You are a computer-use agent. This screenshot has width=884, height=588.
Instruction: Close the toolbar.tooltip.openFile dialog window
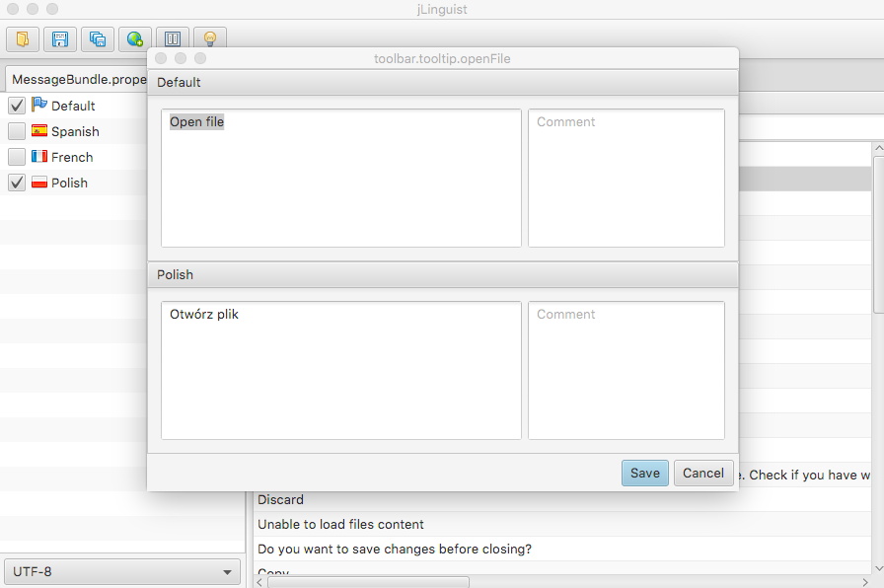161,58
